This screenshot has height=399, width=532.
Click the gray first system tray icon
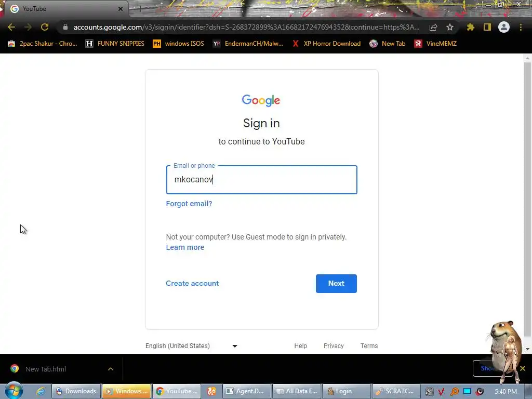(x=429, y=392)
